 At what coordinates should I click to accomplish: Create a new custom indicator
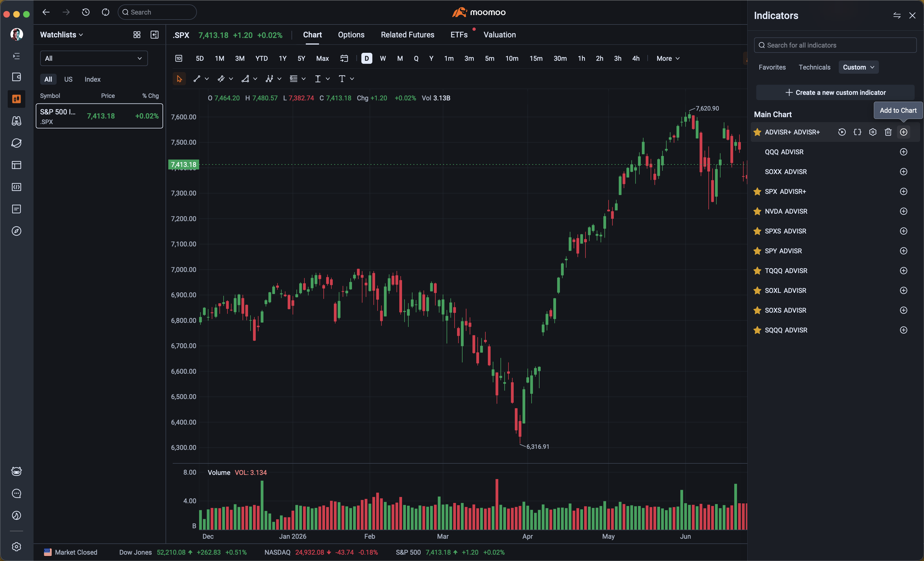tap(835, 93)
